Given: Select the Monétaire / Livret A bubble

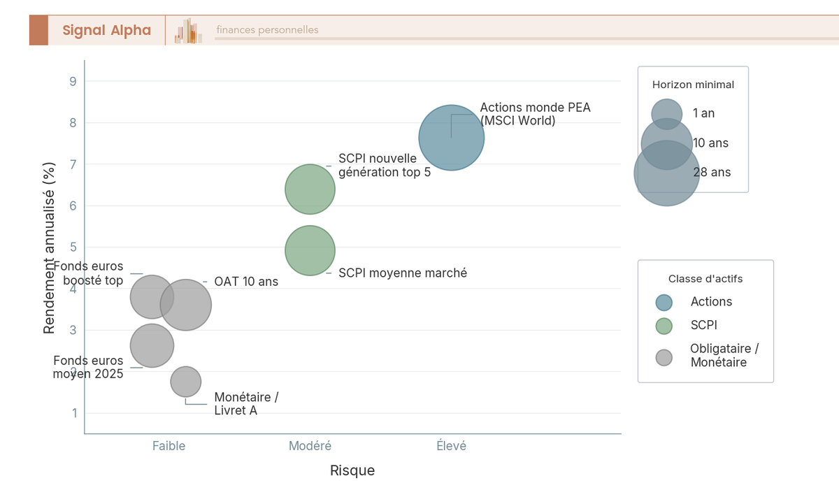Looking at the screenshot, I should point(186,382).
